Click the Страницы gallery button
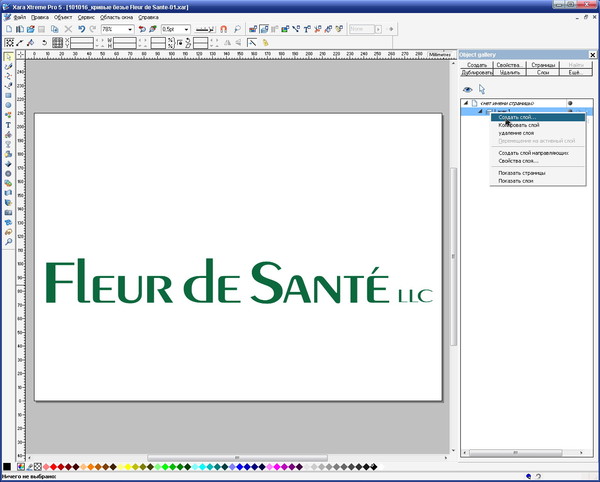This screenshot has width=600, height=482. [x=543, y=65]
